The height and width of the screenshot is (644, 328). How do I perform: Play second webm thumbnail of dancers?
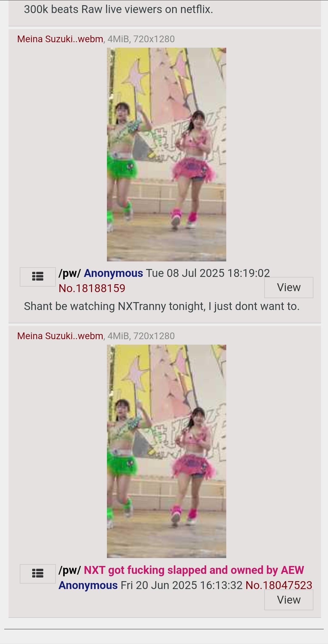point(166,451)
